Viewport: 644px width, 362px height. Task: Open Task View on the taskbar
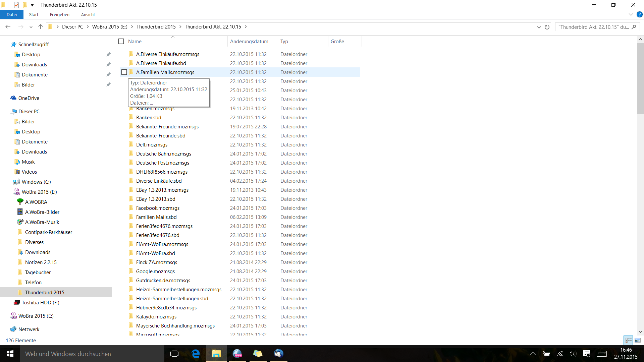(x=174, y=354)
